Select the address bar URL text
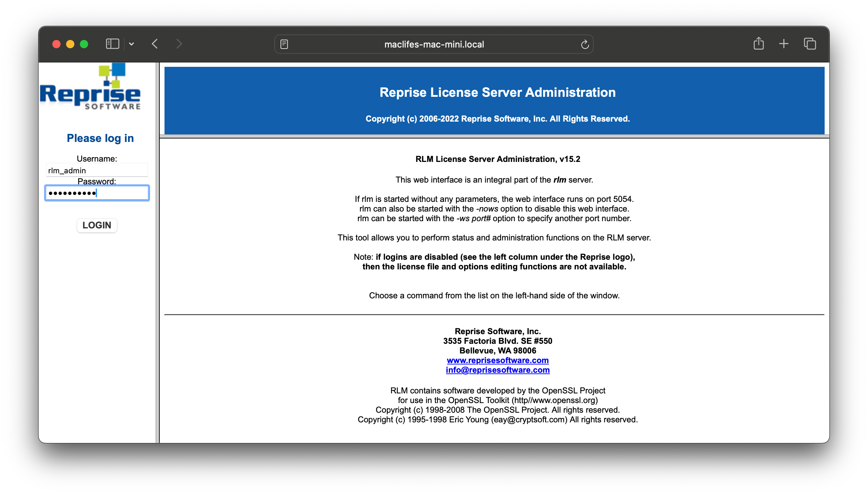 pos(434,44)
